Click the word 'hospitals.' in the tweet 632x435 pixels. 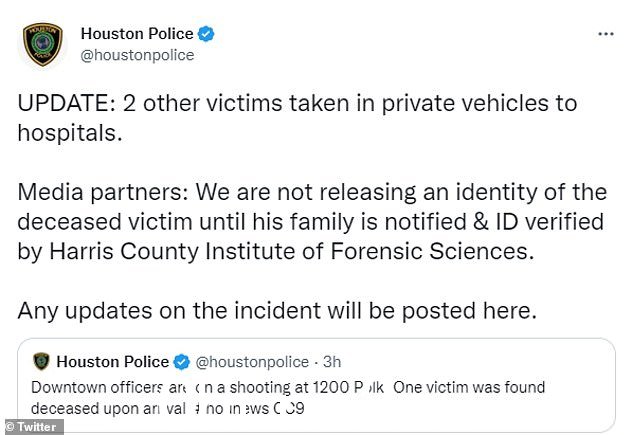(x=70, y=133)
